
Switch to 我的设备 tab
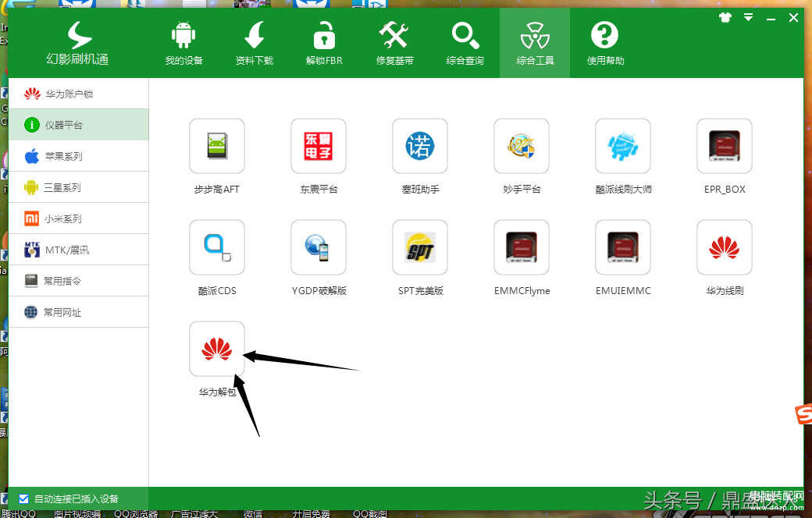click(183, 44)
